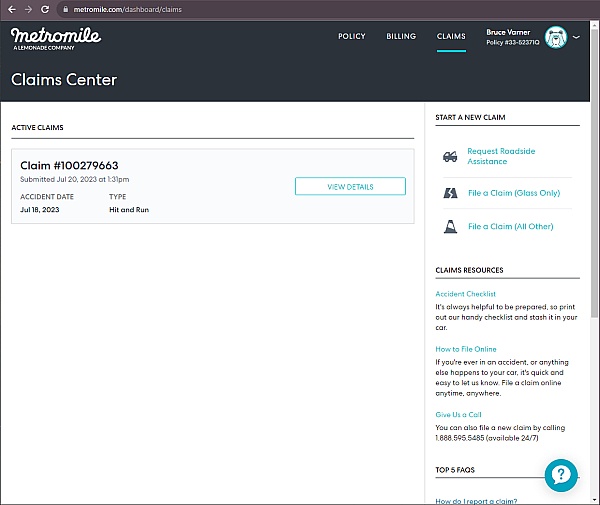Screen dimensions: 600x505
Task: Click the Jul 18, 2023 accident date
Action: tap(39, 210)
